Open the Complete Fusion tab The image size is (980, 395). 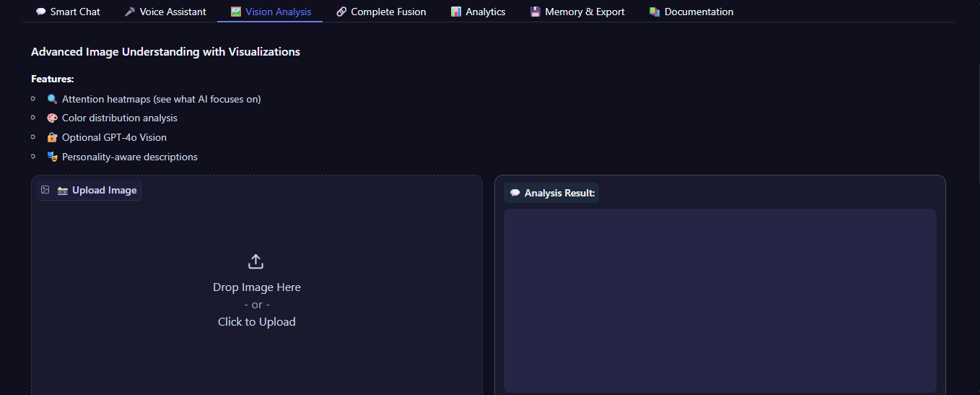pyautogui.click(x=381, y=12)
